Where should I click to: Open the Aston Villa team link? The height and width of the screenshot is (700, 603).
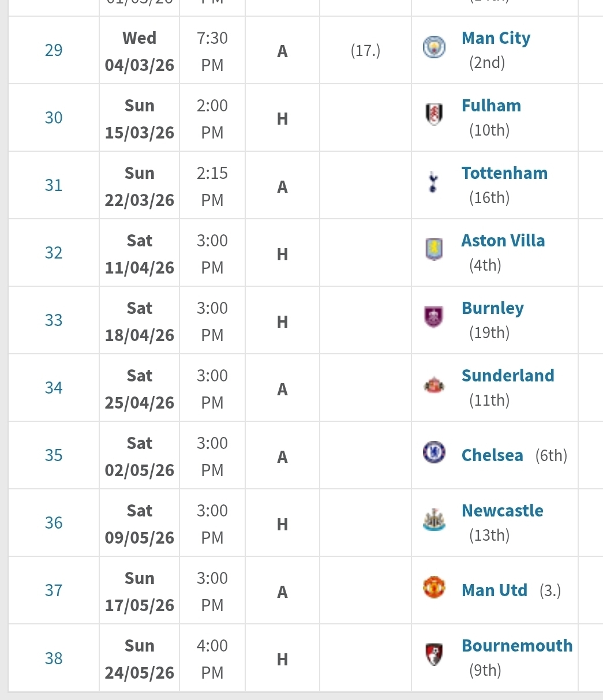pos(503,241)
